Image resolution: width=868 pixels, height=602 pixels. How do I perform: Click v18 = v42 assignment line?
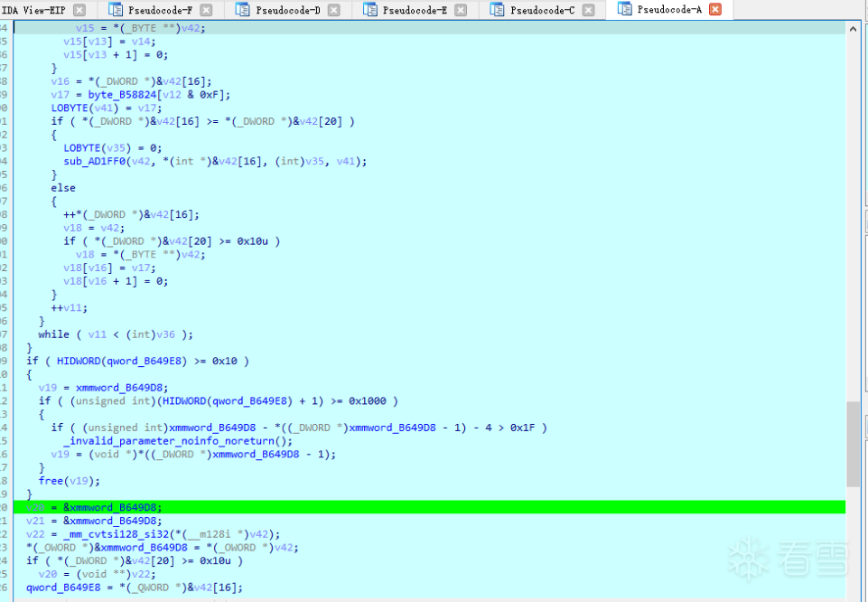point(94,228)
